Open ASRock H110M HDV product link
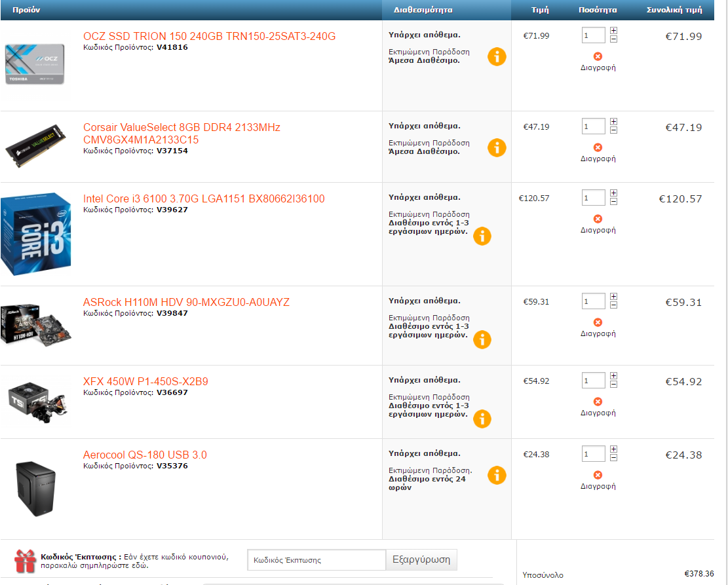 click(186, 302)
